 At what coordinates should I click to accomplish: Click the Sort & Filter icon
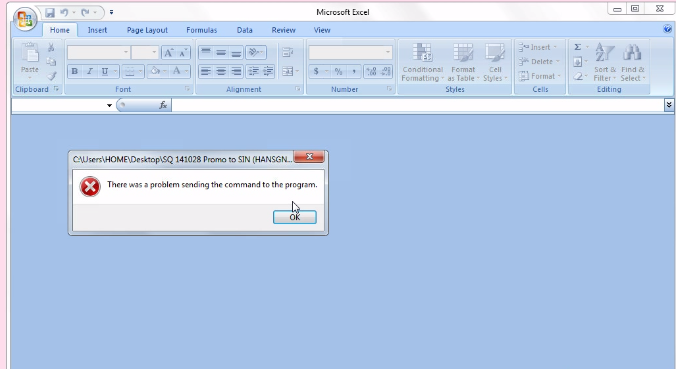click(604, 53)
